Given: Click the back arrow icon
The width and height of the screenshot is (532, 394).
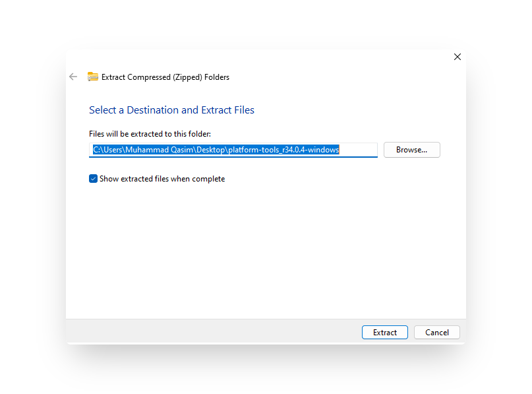Looking at the screenshot, I should (x=73, y=77).
